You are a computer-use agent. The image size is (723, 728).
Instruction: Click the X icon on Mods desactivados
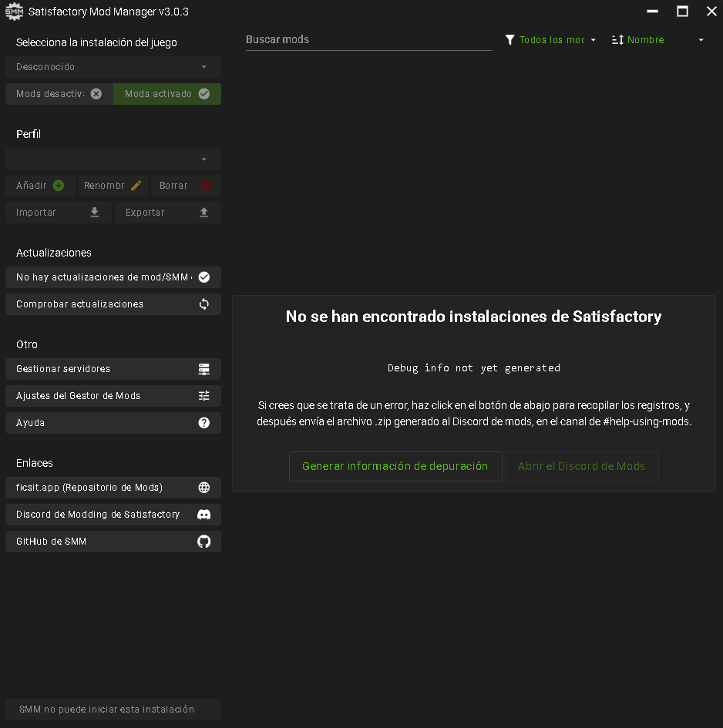(x=96, y=94)
